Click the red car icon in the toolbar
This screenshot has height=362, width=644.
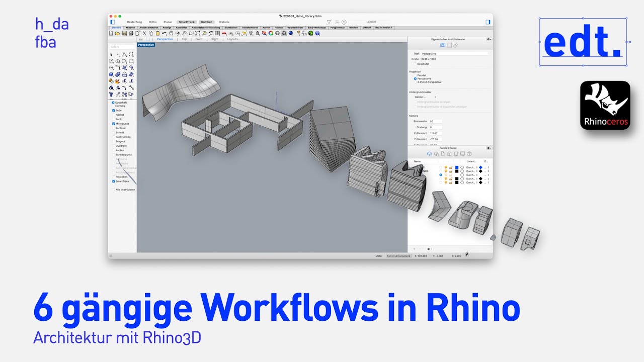point(224,33)
